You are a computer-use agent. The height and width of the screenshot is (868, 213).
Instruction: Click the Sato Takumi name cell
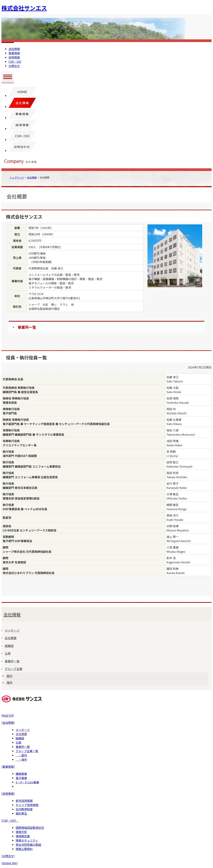(188, 379)
